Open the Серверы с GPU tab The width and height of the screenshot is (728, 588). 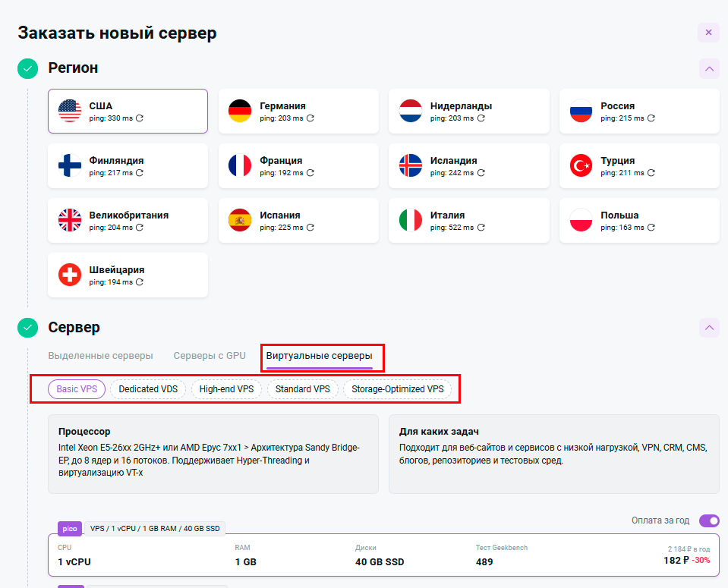click(210, 356)
